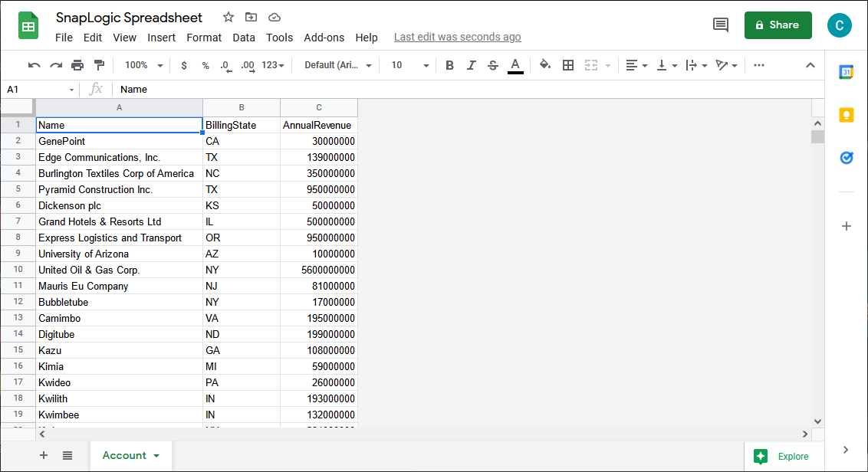The image size is (868, 472).
Task: Expand the zoom 100% dropdown
Action: point(143,65)
